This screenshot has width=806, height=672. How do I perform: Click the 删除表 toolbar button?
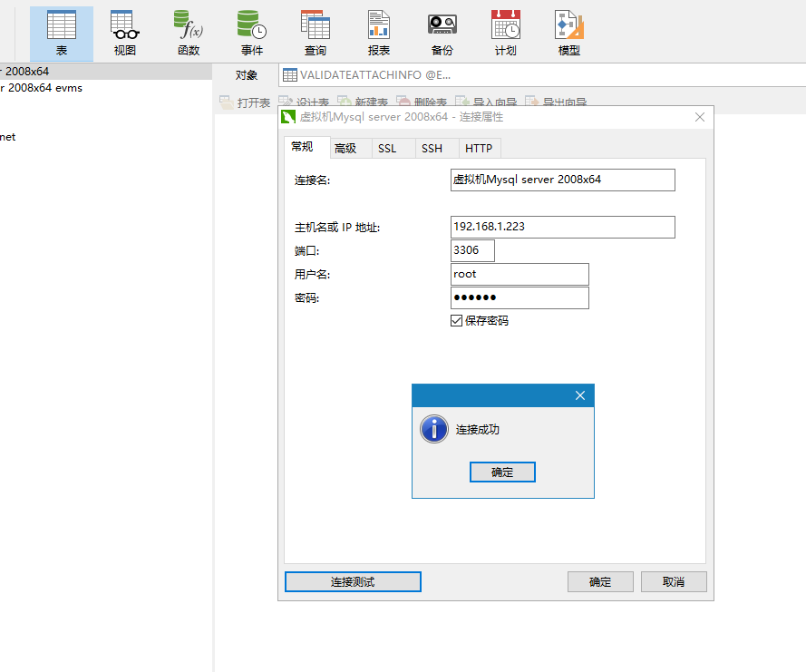pyautogui.click(x=422, y=102)
